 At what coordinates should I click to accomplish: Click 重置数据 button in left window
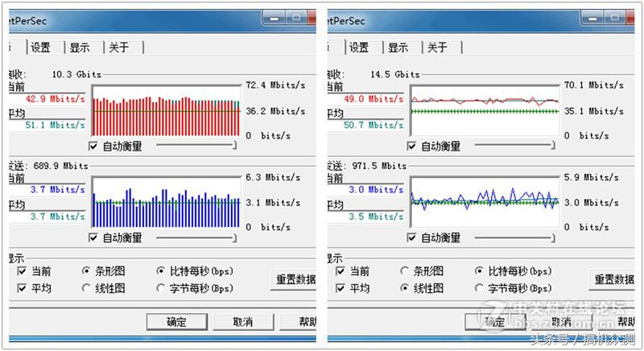pyautogui.click(x=294, y=280)
